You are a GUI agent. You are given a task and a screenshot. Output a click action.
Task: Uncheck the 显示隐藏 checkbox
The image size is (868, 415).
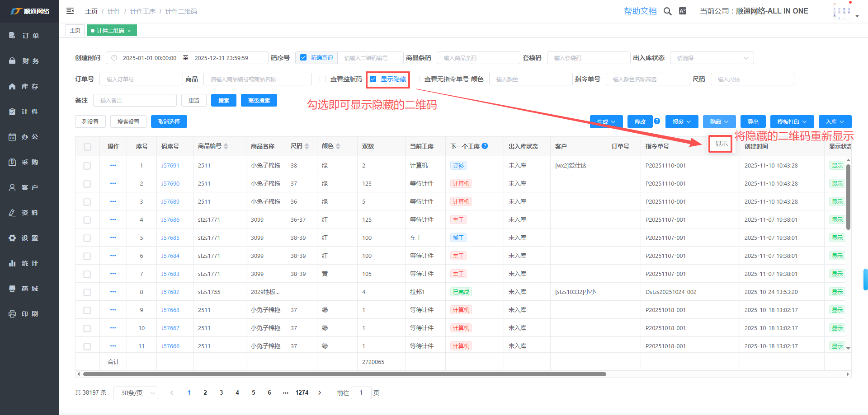point(373,79)
